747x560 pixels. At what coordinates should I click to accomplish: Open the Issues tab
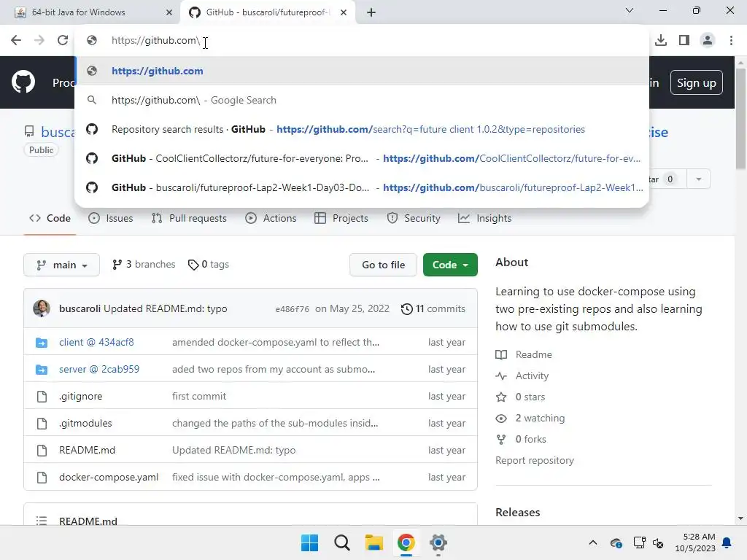click(x=111, y=218)
